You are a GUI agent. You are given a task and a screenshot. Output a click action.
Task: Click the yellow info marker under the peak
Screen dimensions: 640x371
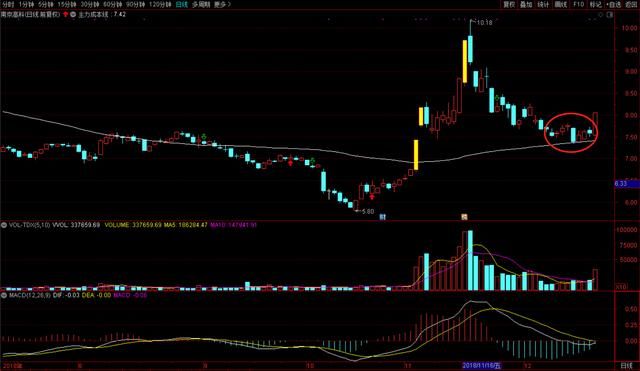coord(464,217)
